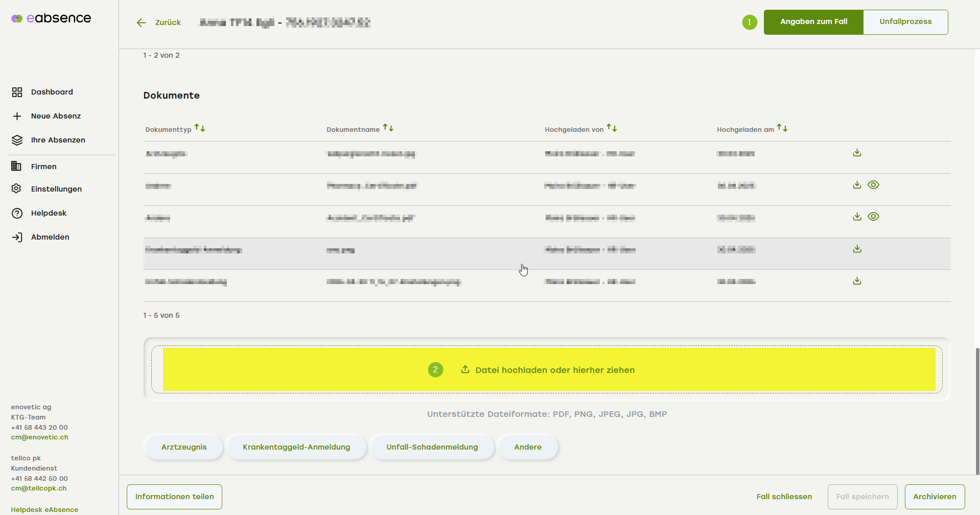This screenshot has height=515, width=980.
Task: Sort documents by Hochgeladen am date
Action: pos(782,128)
